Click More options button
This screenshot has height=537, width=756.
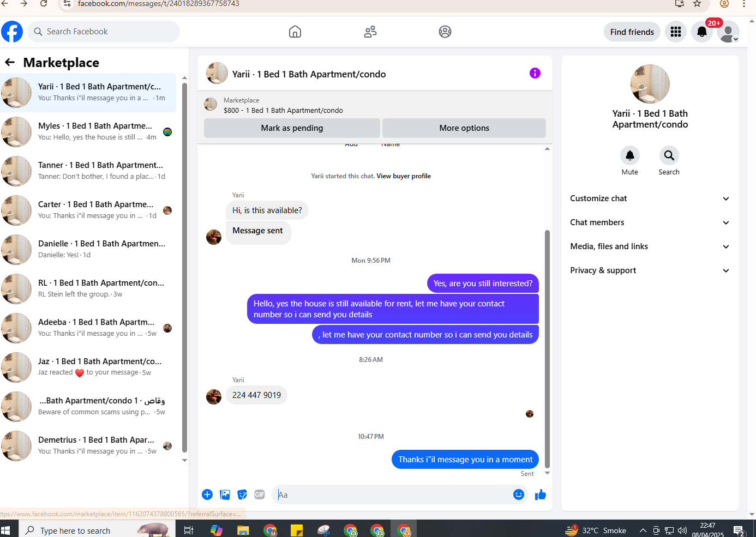(464, 128)
